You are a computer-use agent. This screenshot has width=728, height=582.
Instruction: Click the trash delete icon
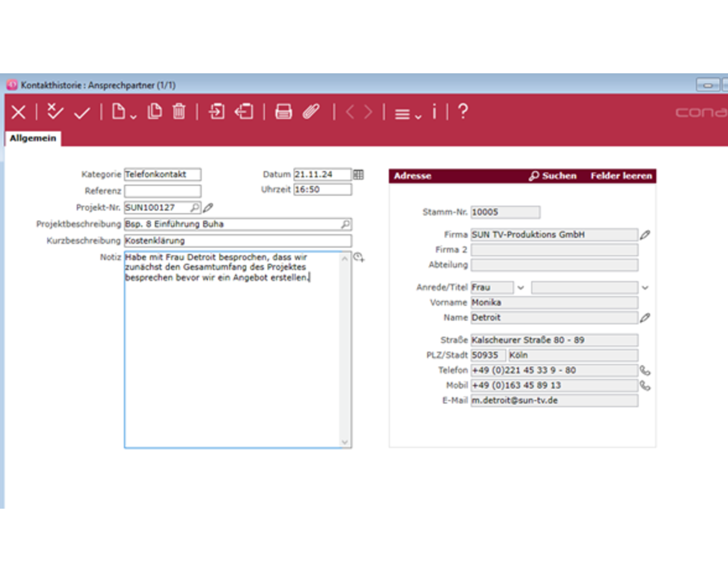click(x=179, y=111)
